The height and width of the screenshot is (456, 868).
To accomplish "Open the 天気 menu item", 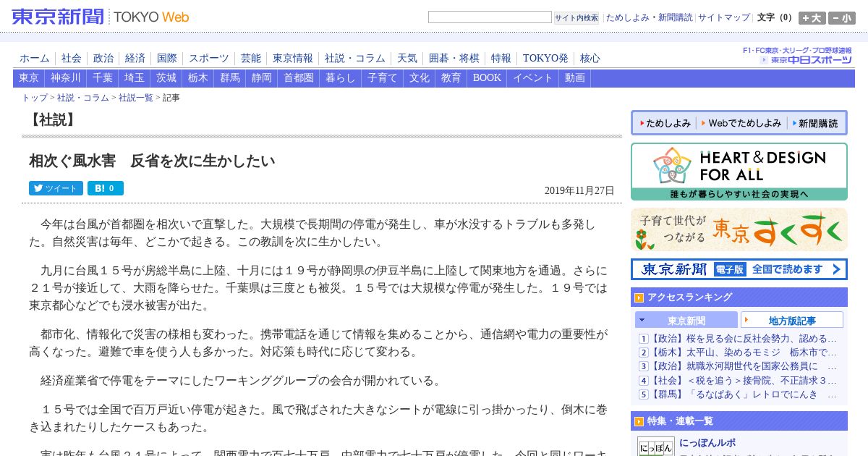I will pos(407,58).
